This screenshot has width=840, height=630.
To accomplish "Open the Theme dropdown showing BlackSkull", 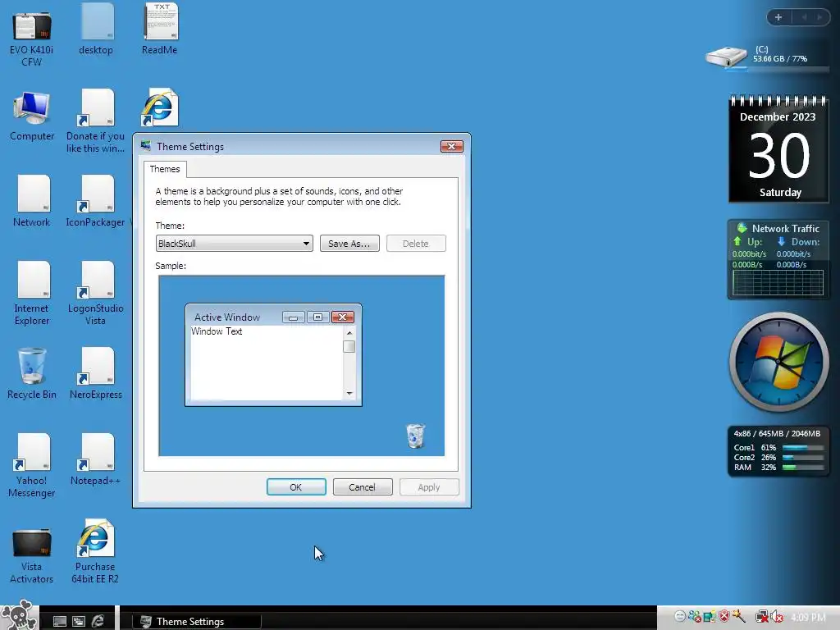I will coord(234,244).
